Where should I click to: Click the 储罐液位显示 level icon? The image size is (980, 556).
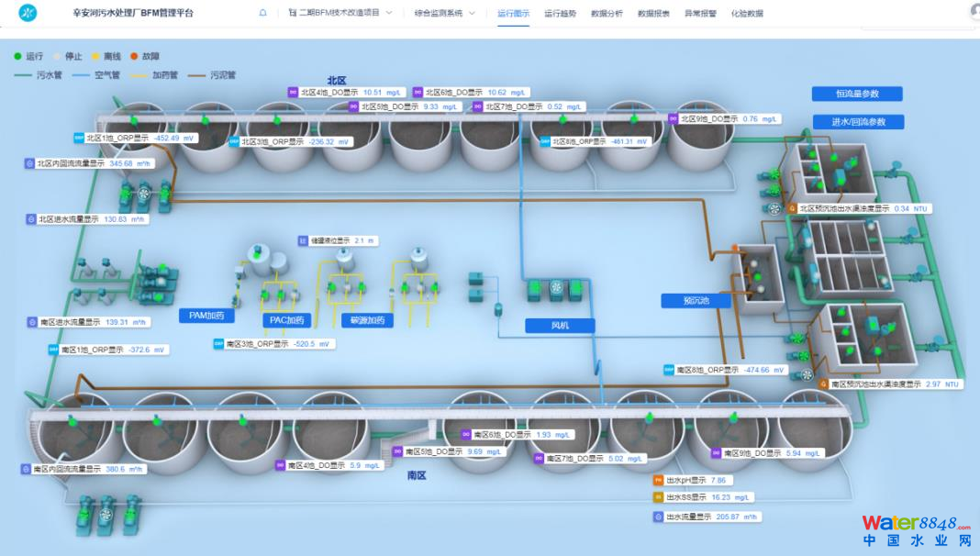303,240
